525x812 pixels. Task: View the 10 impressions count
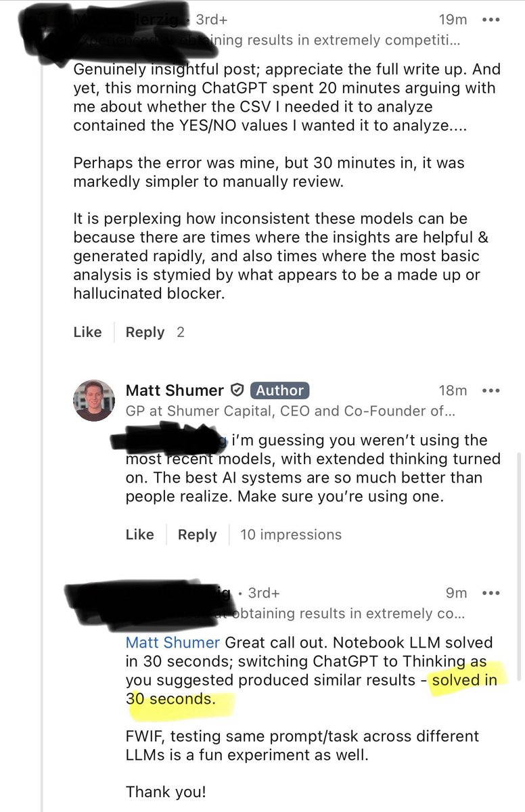(x=291, y=535)
